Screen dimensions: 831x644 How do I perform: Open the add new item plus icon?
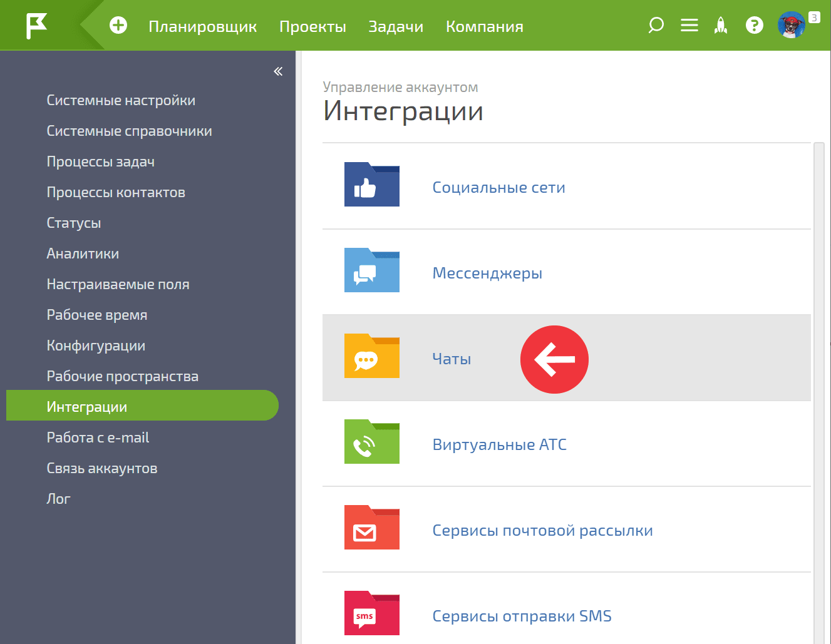(x=118, y=26)
